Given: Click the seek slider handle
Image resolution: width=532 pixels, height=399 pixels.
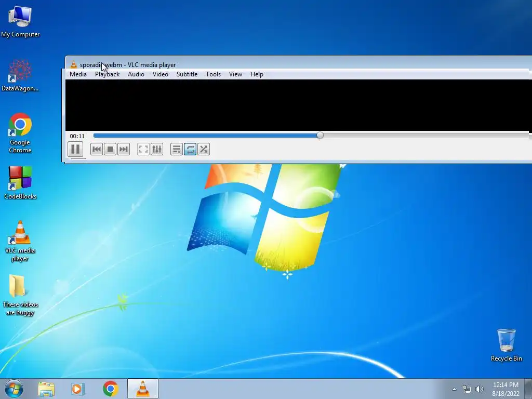Looking at the screenshot, I should pyautogui.click(x=320, y=136).
